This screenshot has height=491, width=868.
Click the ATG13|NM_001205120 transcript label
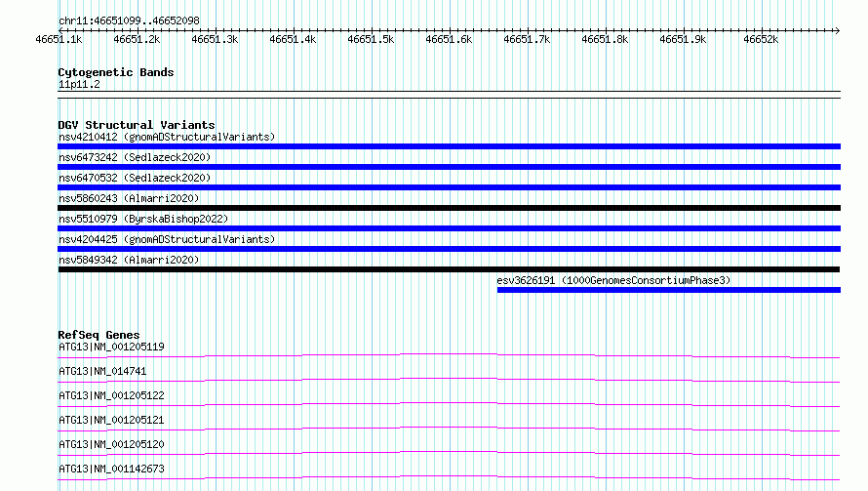111,444
